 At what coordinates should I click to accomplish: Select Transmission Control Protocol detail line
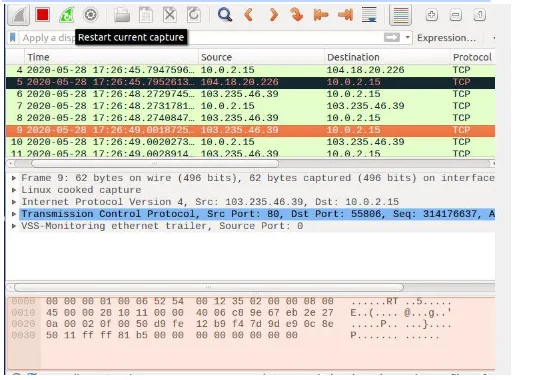click(257, 214)
